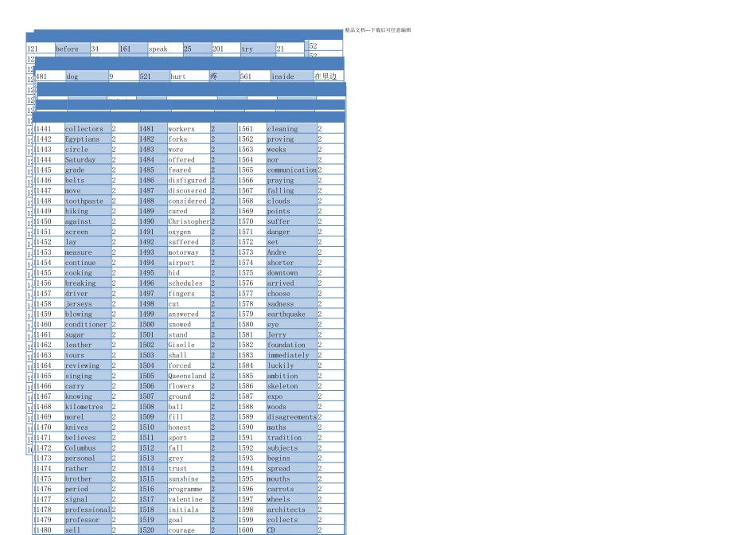Click the word 'disagreements'
Image resolution: width=756 pixels, height=535 pixels.
(x=292, y=417)
